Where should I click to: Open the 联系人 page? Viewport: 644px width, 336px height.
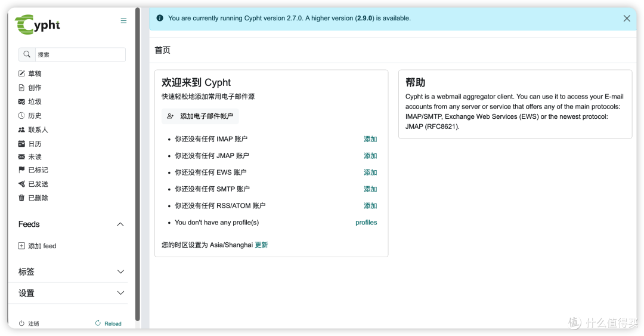click(38, 130)
